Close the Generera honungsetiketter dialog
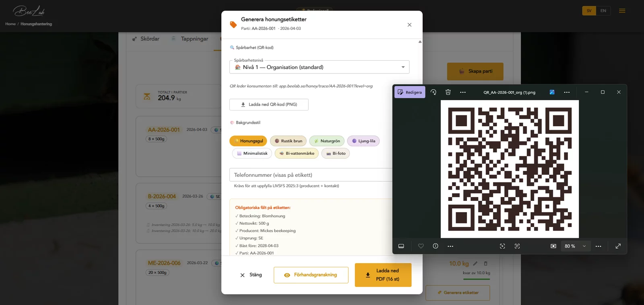Screen dimensions: 644x305 point(409,25)
